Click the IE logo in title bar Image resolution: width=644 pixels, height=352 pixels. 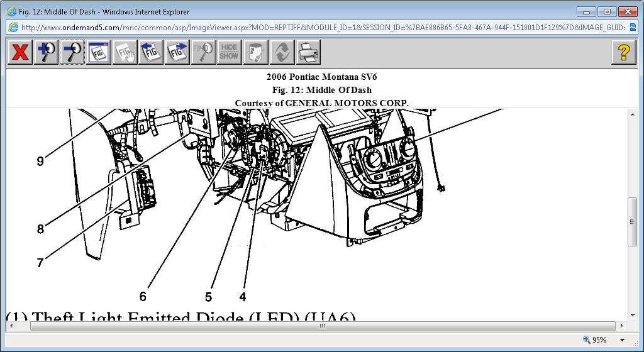click(x=11, y=11)
